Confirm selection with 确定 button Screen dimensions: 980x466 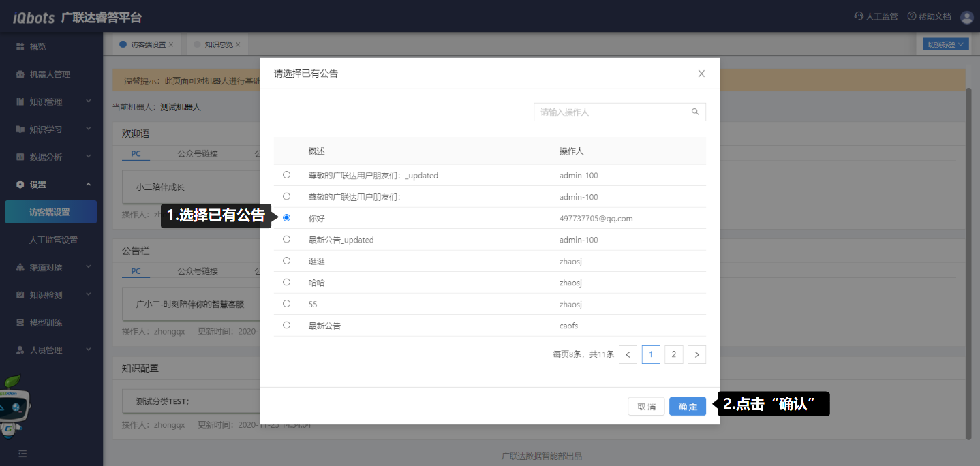(x=688, y=407)
